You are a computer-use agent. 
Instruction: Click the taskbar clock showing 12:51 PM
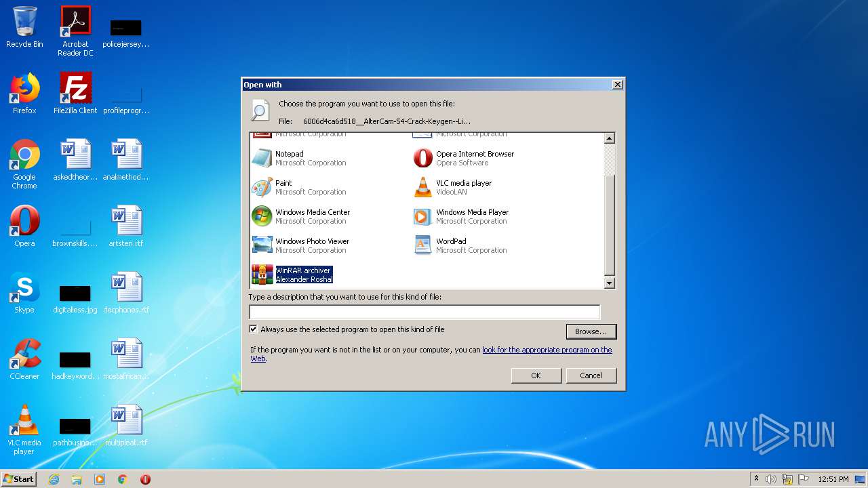[x=833, y=479]
